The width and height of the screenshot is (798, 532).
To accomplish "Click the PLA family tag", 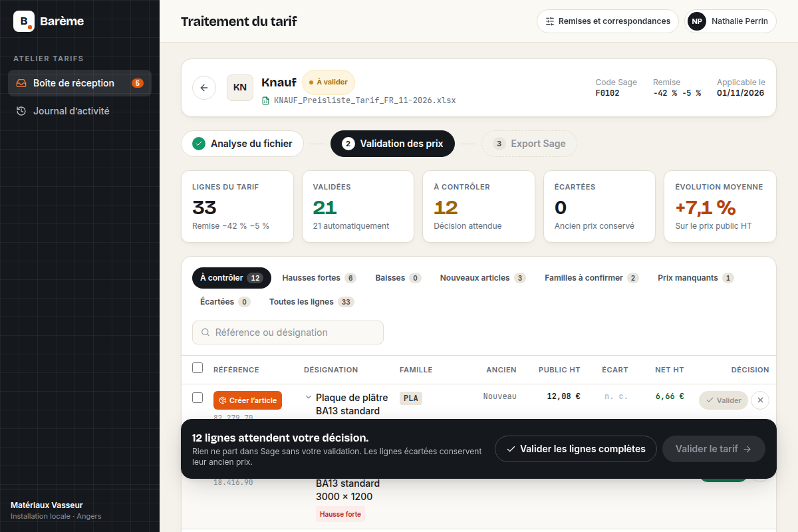I will point(411,398).
